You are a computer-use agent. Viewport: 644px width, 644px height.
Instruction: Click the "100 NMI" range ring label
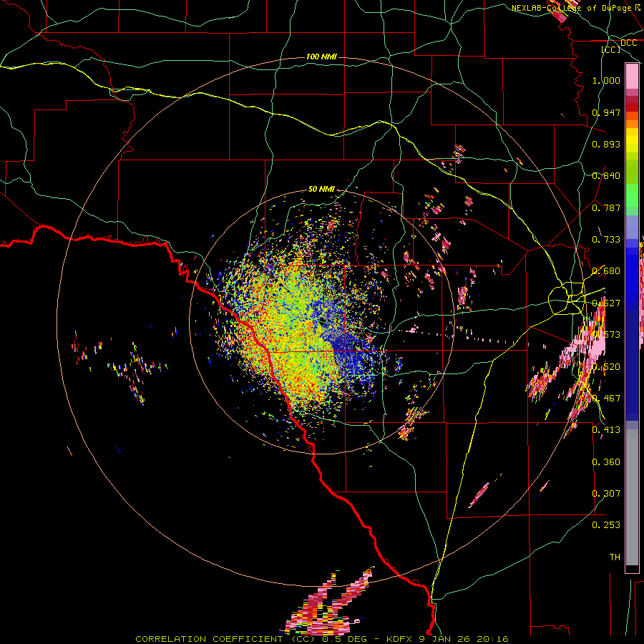click(321, 57)
